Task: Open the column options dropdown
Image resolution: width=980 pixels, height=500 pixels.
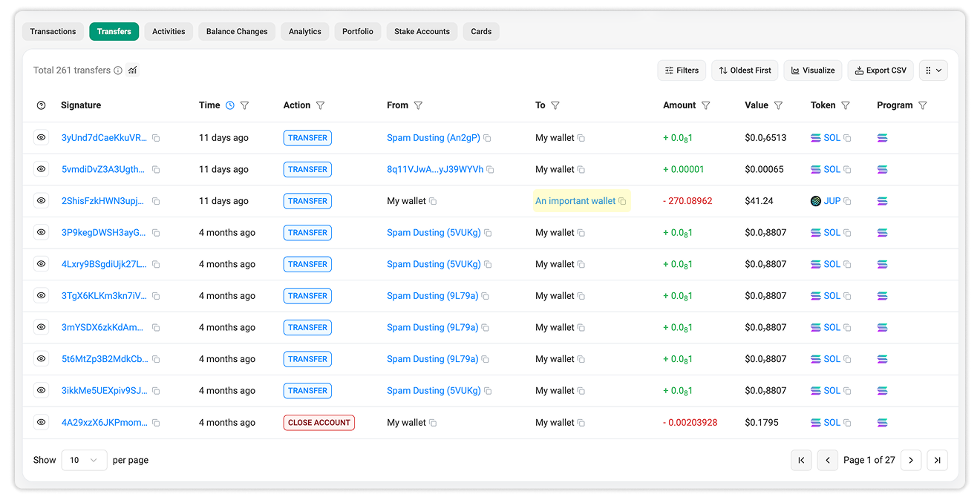Action: 933,70
